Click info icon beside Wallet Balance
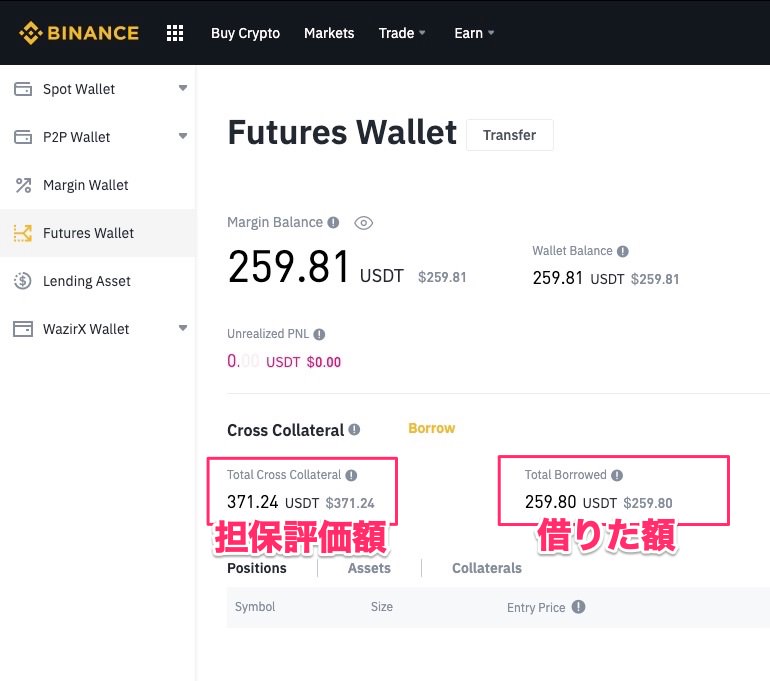The height and width of the screenshot is (681, 770). click(x=623, y=252)
